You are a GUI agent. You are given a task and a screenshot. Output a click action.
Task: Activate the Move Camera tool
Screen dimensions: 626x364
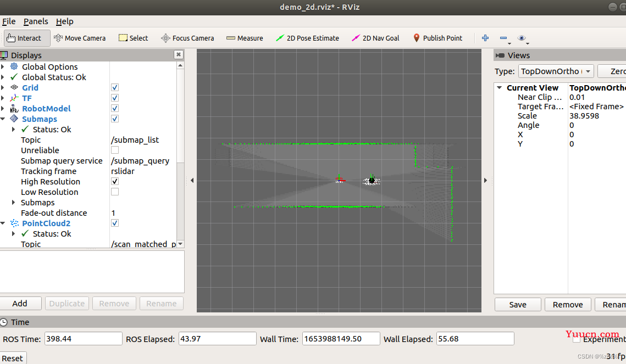coord(80,38)
